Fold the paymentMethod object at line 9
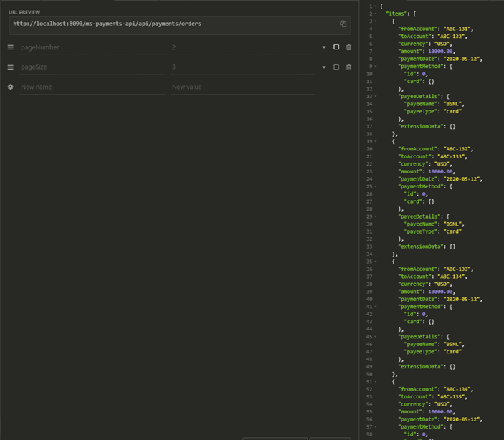This screenshot has height=440, width=504. 377,67
